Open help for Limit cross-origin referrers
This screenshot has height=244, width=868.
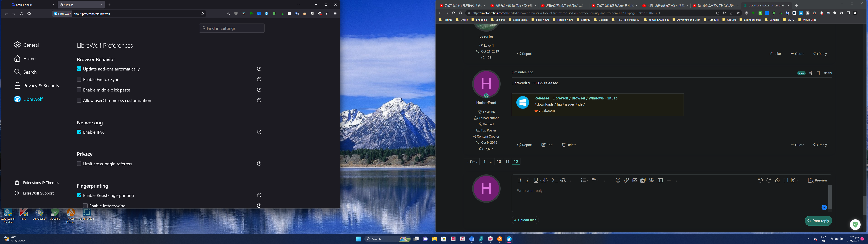point(259,164)
